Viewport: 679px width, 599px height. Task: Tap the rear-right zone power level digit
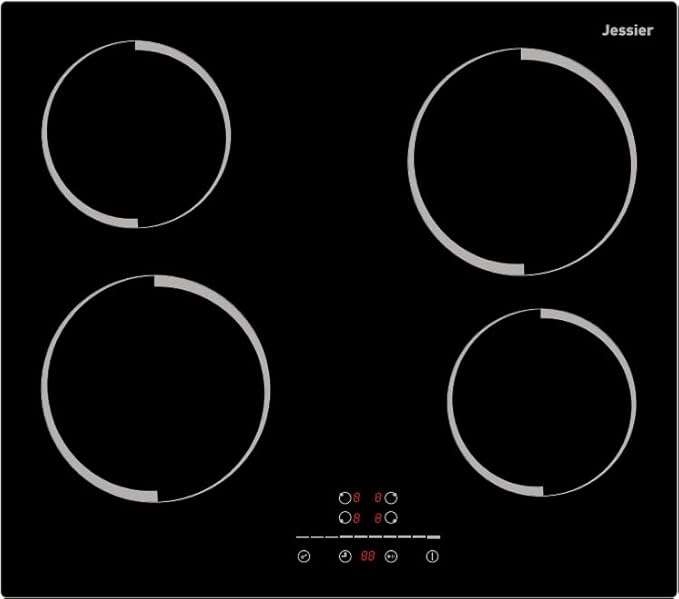[378, 498]
